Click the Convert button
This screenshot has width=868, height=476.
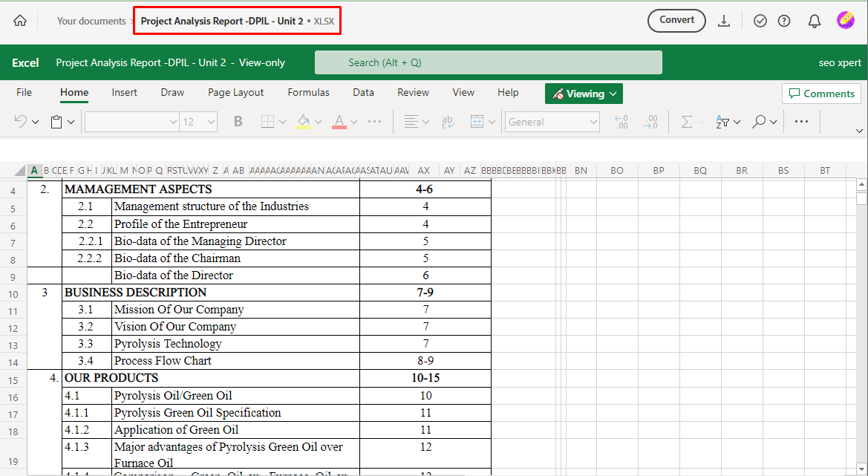pyautogui.click(x=676, y=21)
